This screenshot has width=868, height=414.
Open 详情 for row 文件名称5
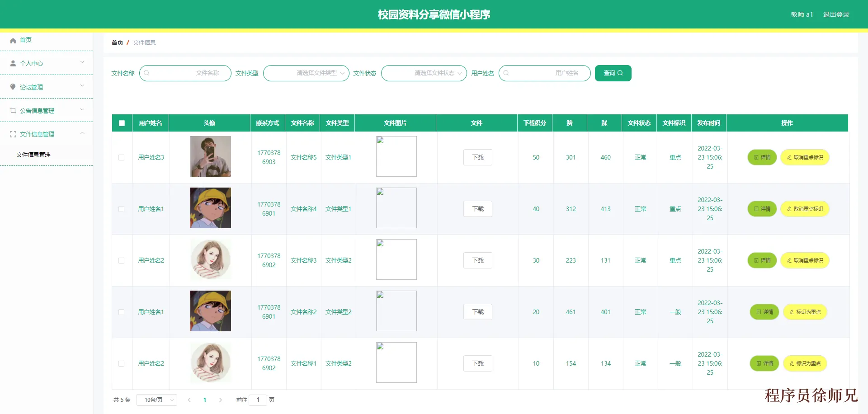[x=762, y=157]
